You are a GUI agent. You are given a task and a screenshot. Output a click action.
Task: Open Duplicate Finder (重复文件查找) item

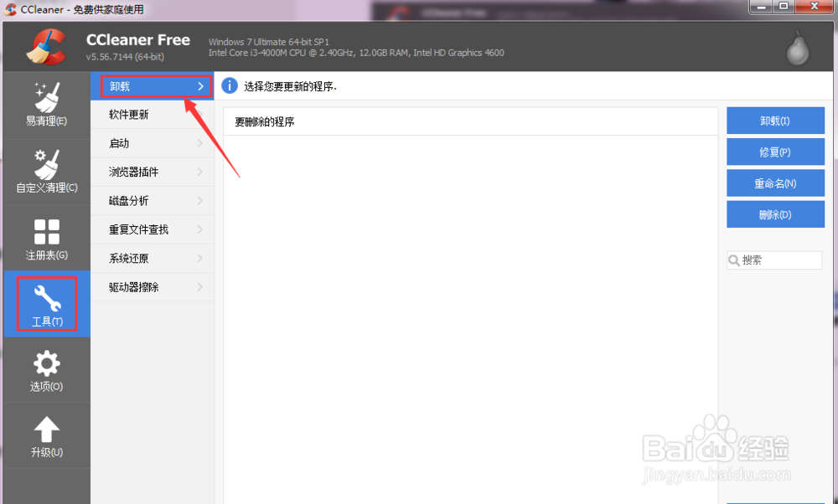153,229
